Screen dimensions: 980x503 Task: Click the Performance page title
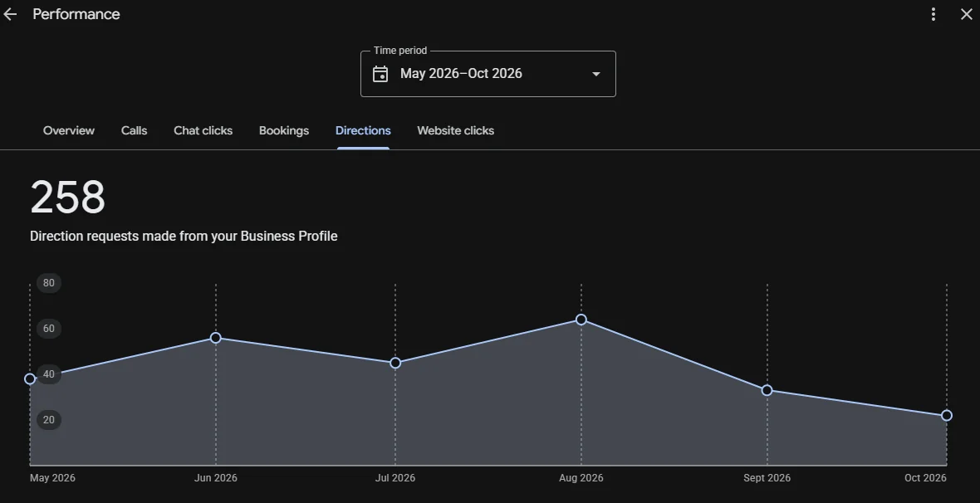[x=76, y=14]
